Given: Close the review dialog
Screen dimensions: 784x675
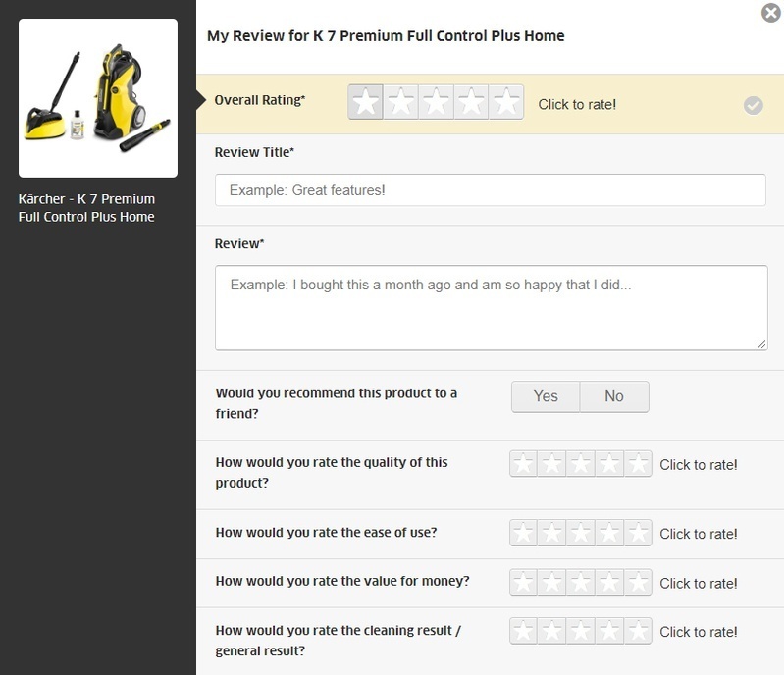Looking at the screenshot, I should [771, 13].
